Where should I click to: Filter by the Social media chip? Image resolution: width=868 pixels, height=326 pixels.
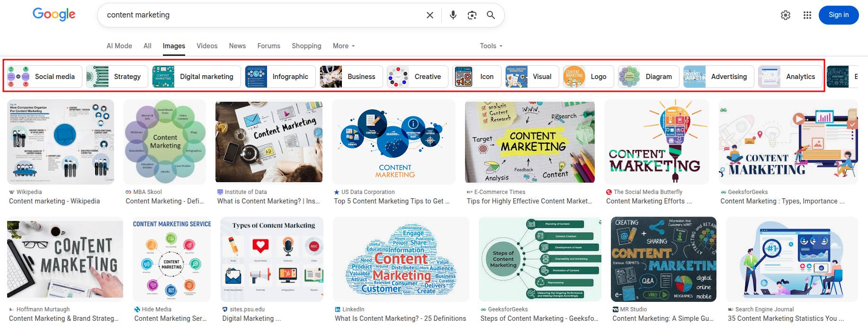[45, 77]
